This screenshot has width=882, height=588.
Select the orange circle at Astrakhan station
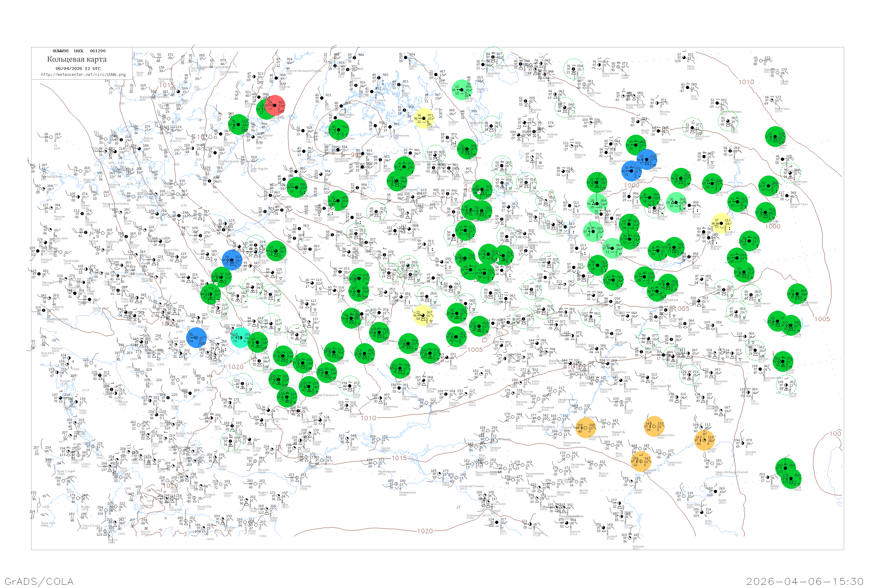[641, 461]
